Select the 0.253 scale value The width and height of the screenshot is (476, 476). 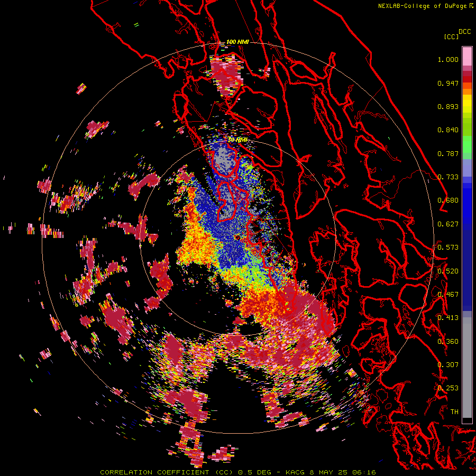point(448,388)
